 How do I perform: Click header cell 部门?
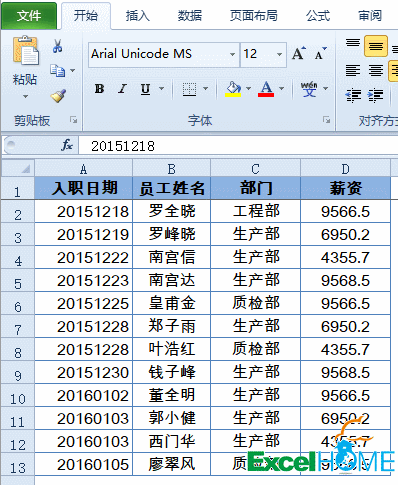point(256,188)
